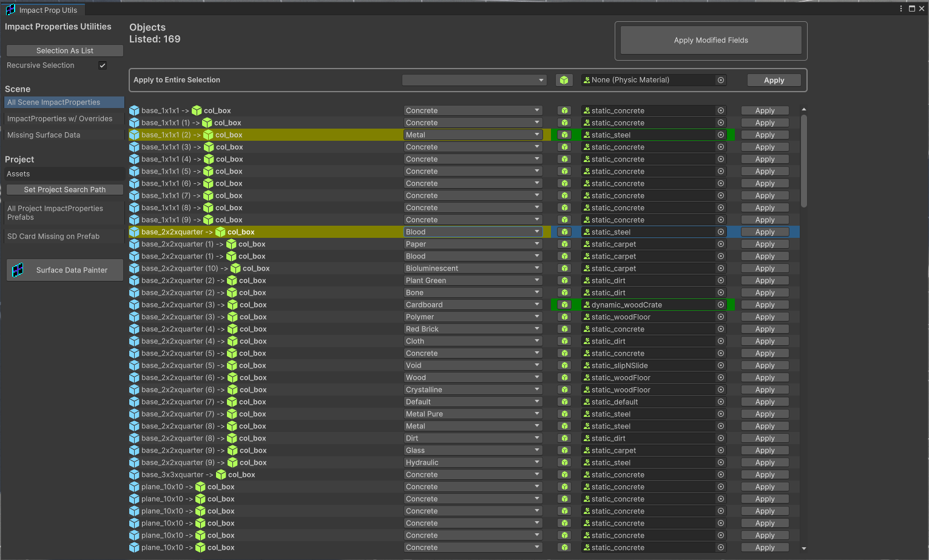Open the empty dropdown in Apply to Entire Selection
This screenshot has width=929, height=560.
[x=473, y=80]
